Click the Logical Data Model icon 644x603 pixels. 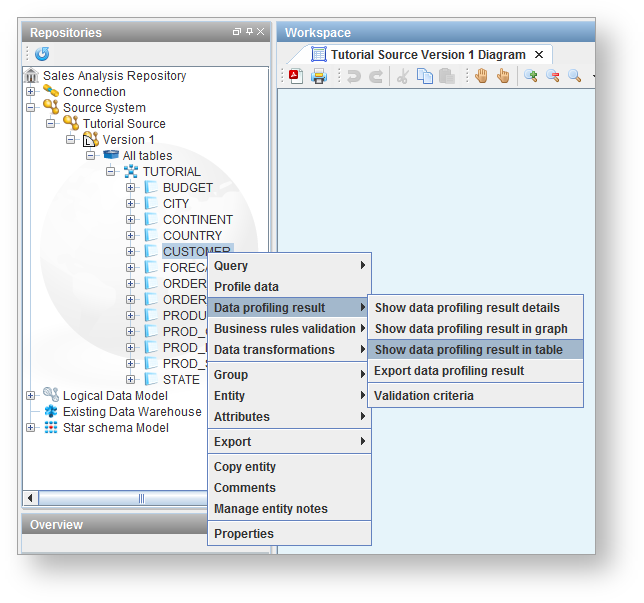51,395
